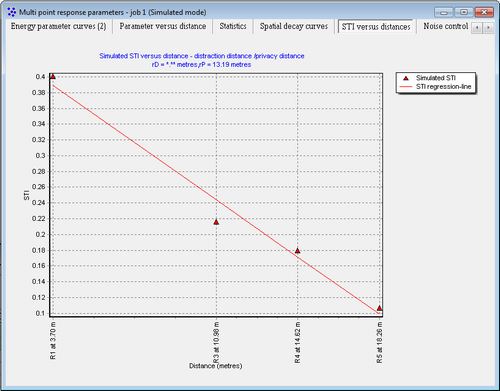Click the Simulated STI legend label
500x391 pixels.
pos(436,78)
